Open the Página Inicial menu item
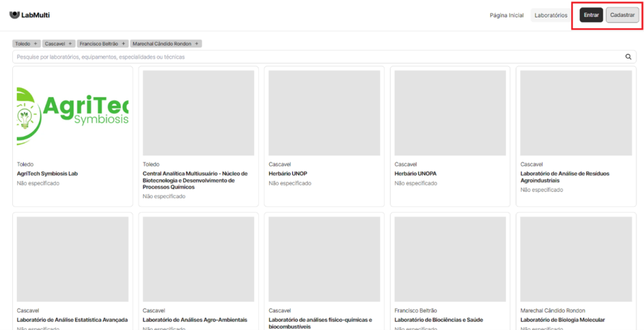Image resolution: width=644 pixels, height=330 pixels. click(x=506, y=15)
